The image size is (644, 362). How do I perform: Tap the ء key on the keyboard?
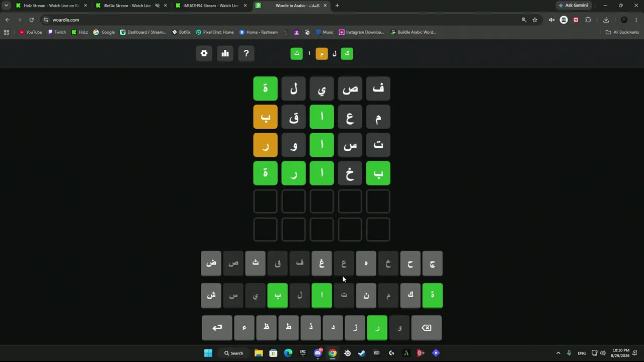[x=244, y=328]
